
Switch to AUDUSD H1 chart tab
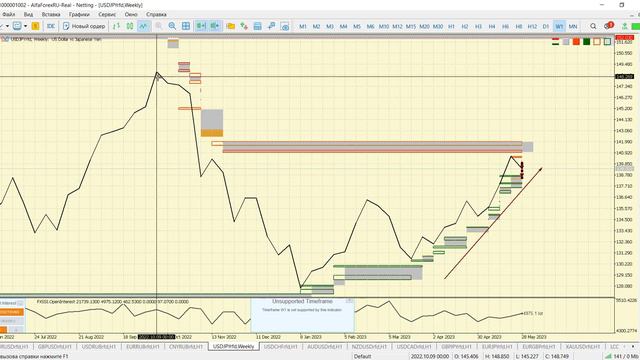point(325,347)
